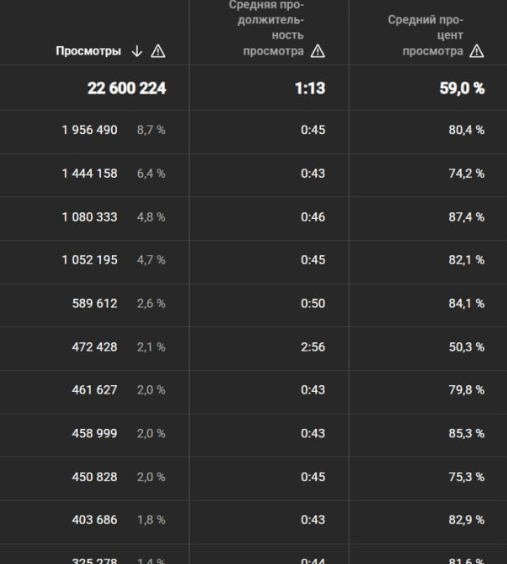Viewport: 507px width, 564px height.
Task: Click the 2:56 average duration cell
Action: point(313,347)
